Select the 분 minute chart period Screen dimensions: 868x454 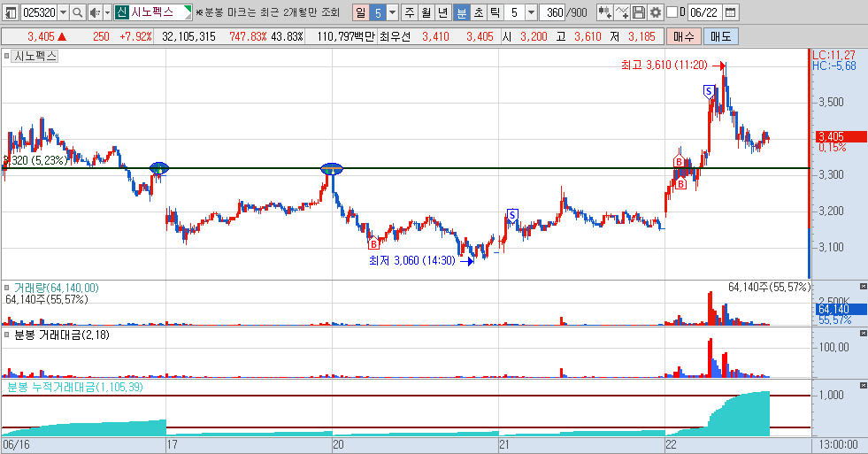tap(461, 12)
